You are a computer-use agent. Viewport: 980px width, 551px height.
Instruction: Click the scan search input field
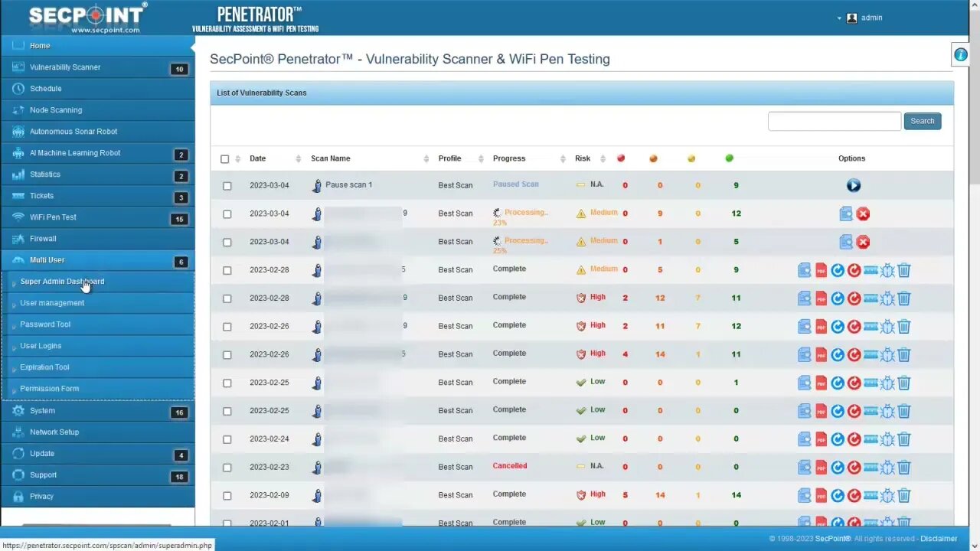coord(835,121)
